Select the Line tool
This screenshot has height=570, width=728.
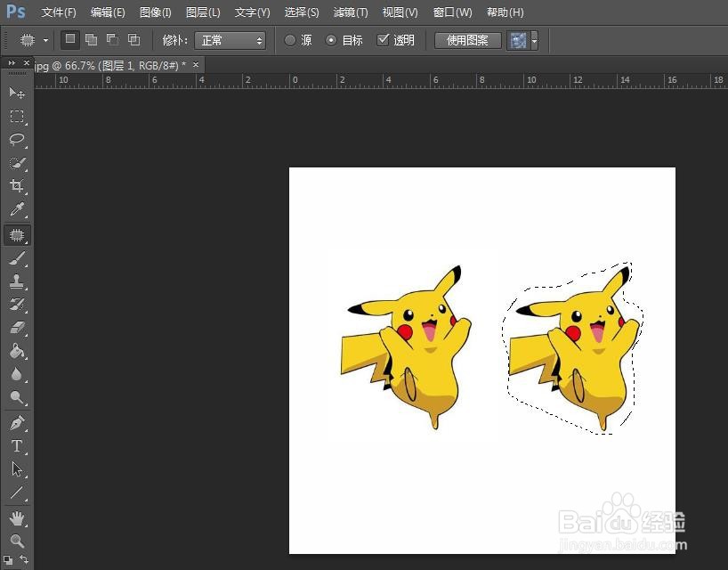17,493
